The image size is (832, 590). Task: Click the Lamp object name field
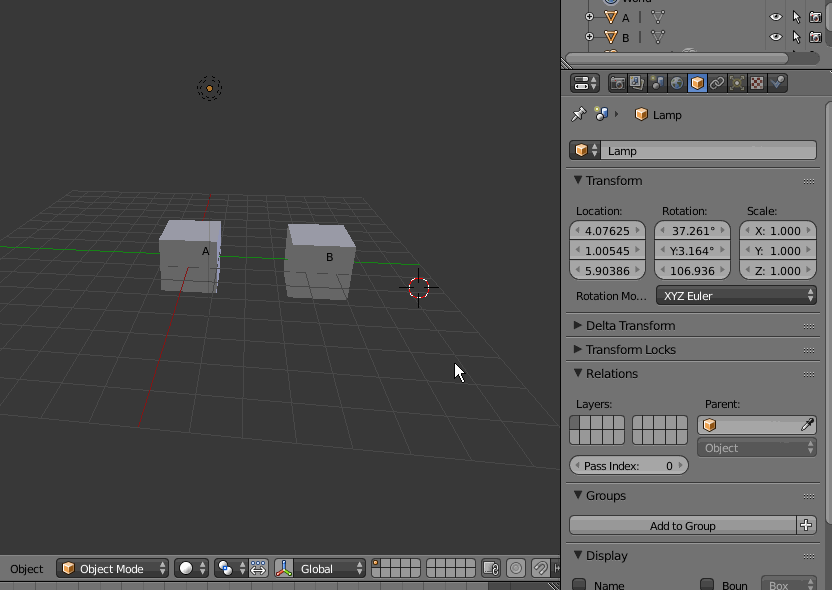click(708, 150)
